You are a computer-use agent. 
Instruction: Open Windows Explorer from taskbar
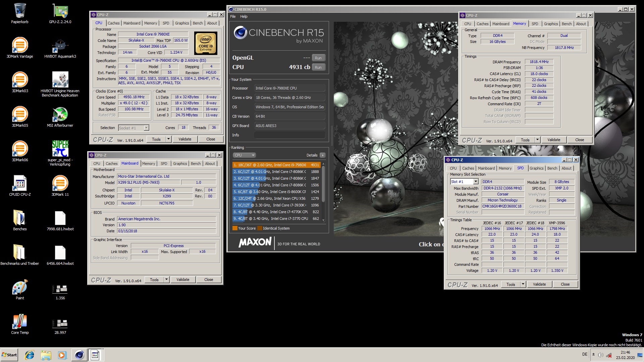click(x=46, y=355)
